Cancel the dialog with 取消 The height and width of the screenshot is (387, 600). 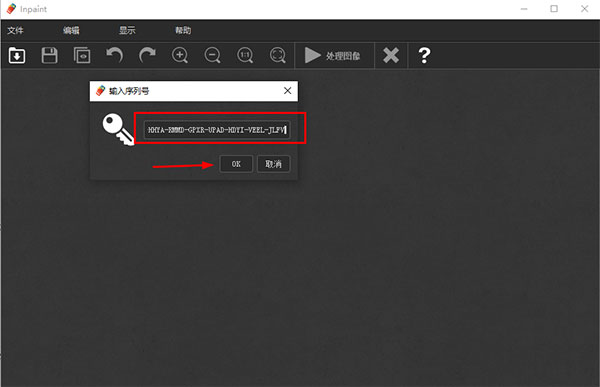274,164
